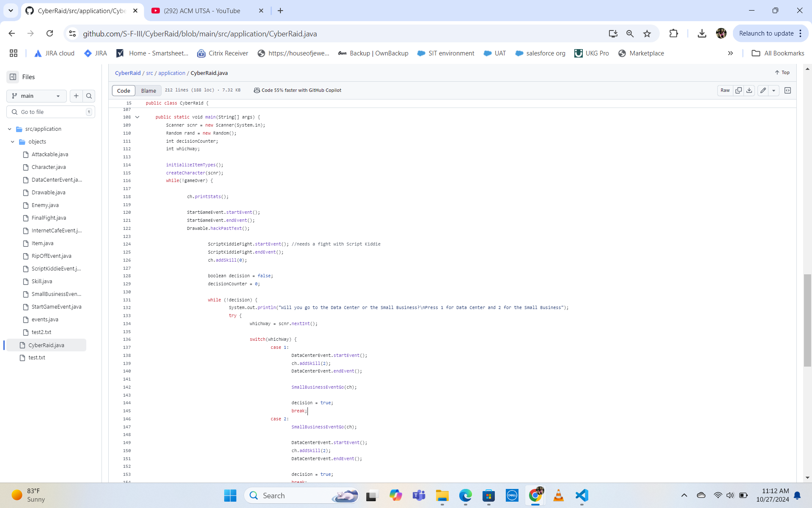
Task: Open Visual Studio Code from taskbar
Action: [x=582, y=495]
